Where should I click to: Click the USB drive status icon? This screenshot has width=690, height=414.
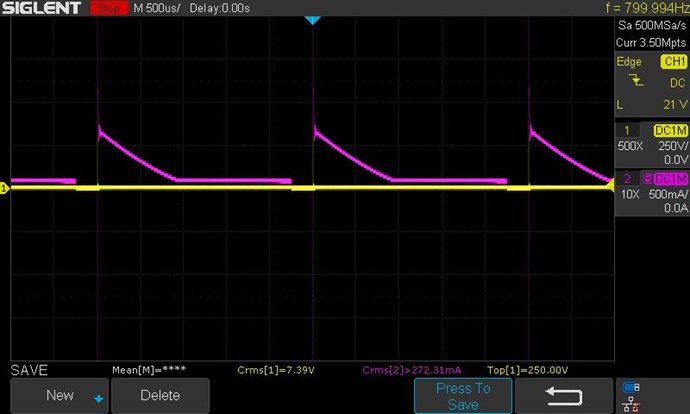tap(631, 387)
